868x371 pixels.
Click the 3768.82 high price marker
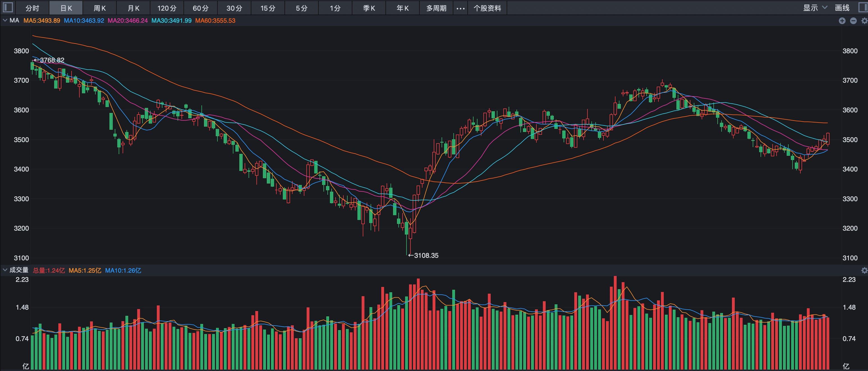(x=49, y=60)
